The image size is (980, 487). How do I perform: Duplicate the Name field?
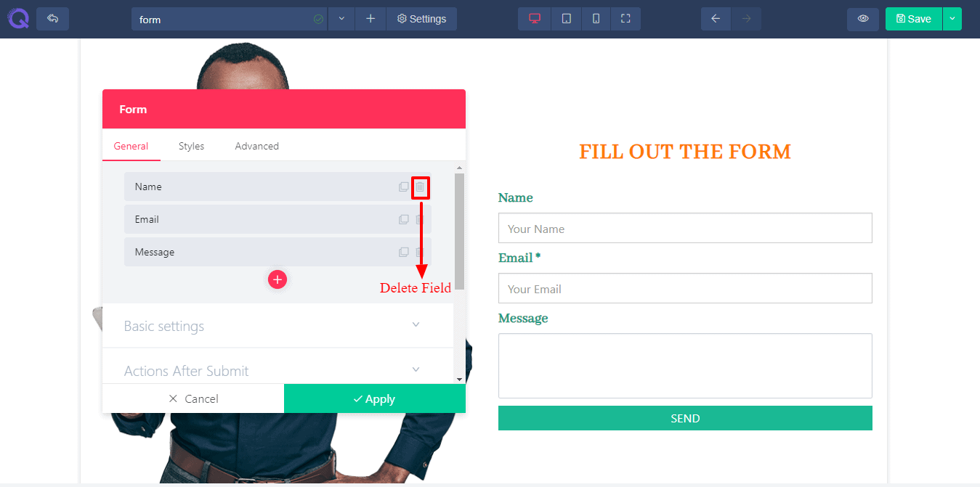[x=404, y=187]
